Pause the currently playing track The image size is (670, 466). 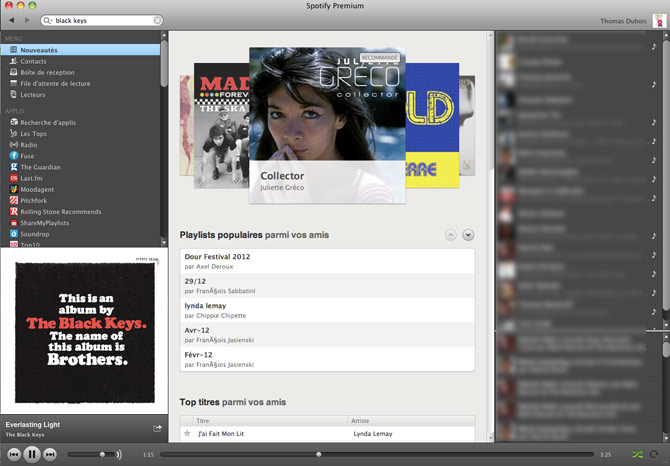click(32, 454)
